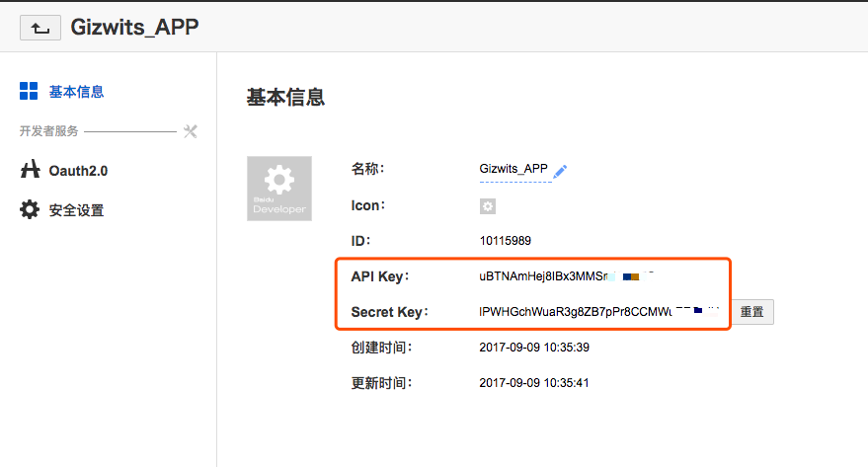The image size is (868, 467).
Task: Click the 开发者服务 section label
Action: point(48,131)
